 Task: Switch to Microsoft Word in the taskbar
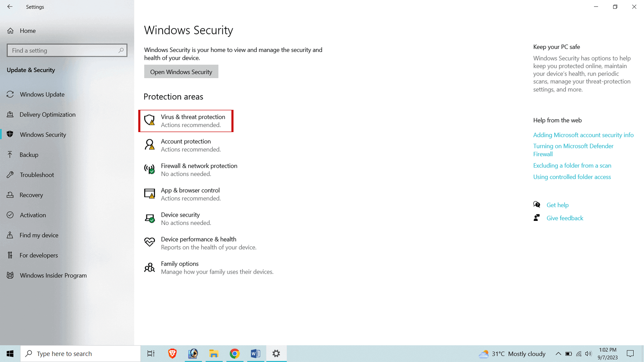tap(255, 354)
